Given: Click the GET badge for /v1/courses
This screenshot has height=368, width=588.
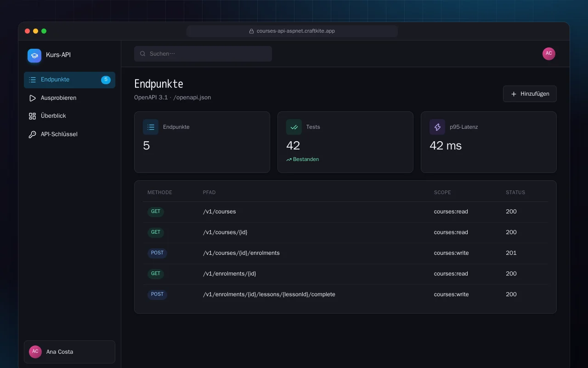Looking at the screenshot, I should click(x=156, y=212).
